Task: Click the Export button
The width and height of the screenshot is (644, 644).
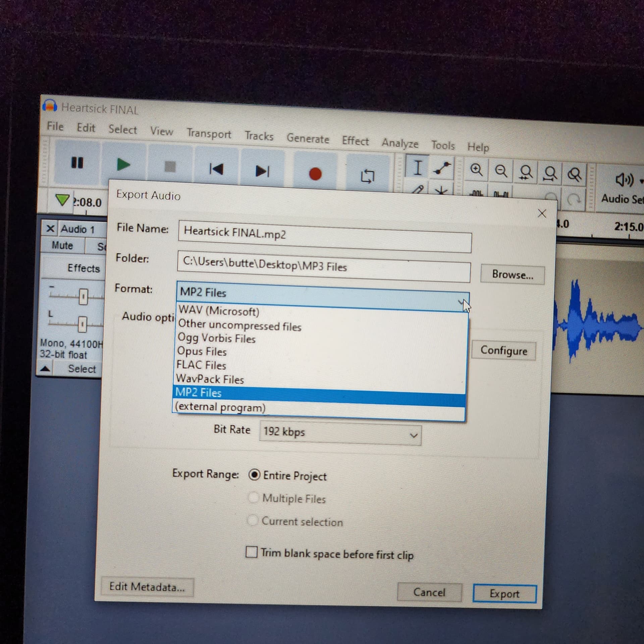Action: click(x=504, y=594)
